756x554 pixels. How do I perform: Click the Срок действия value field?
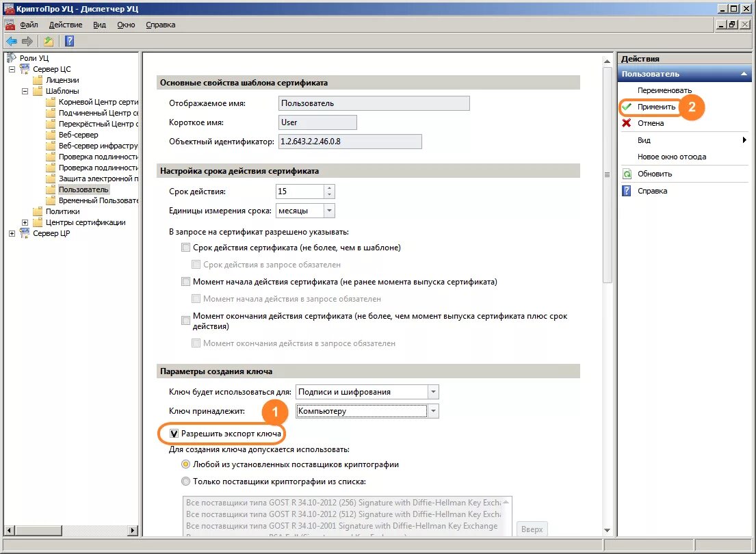point(300,192)
